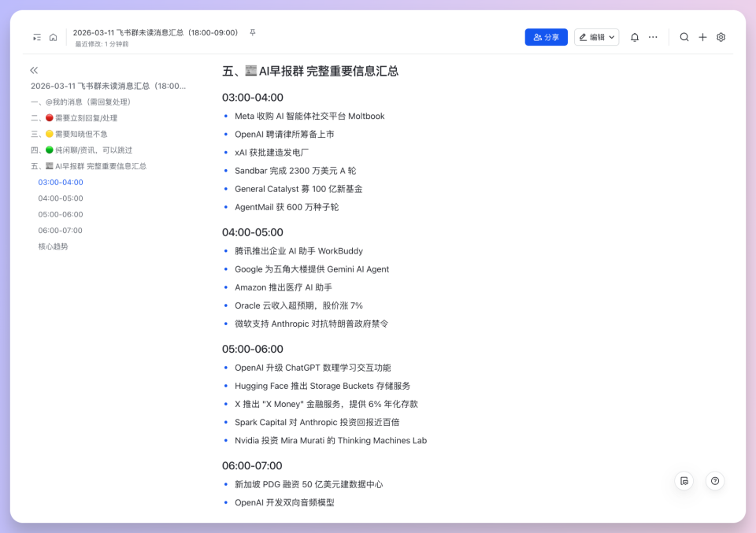Screen dimensions: 756x533
Task: Open notifications via the bell icon
Action: (635, 37)
